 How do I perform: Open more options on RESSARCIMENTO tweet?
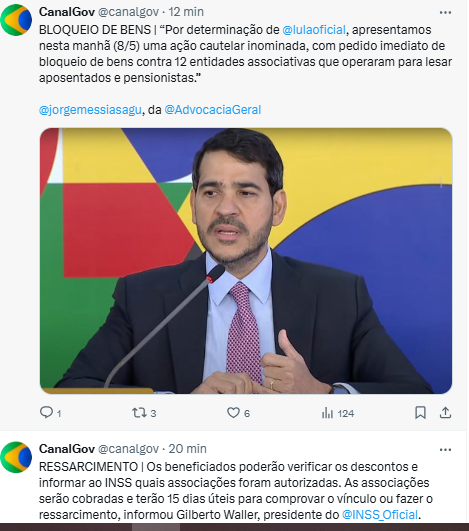click(x=445, y=450)
